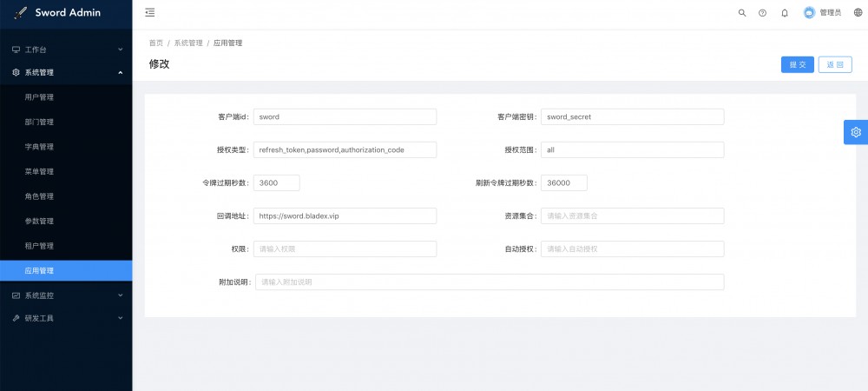Click the 系统管理 gear icon
This screenshot has width=868, height=391.
point(16,72)
